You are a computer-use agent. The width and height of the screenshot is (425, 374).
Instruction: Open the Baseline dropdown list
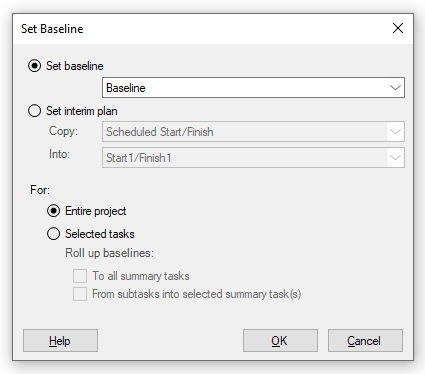(253, 88)
